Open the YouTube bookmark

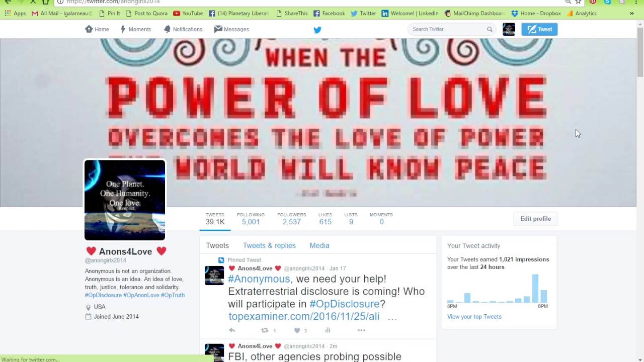[188, 14]
